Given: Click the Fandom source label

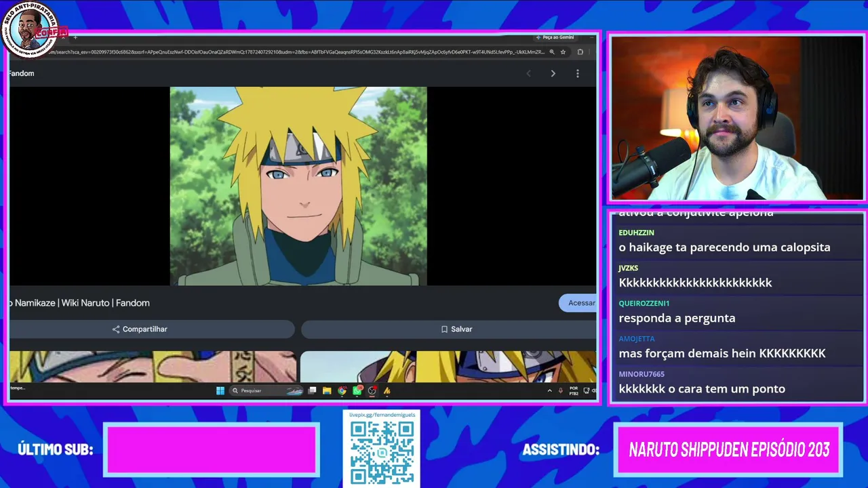Looking at the screenshot, I should (21, 73).
